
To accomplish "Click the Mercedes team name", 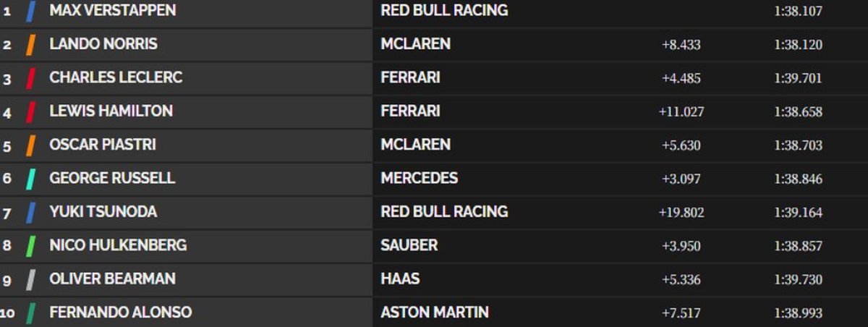I will point(419,178).
